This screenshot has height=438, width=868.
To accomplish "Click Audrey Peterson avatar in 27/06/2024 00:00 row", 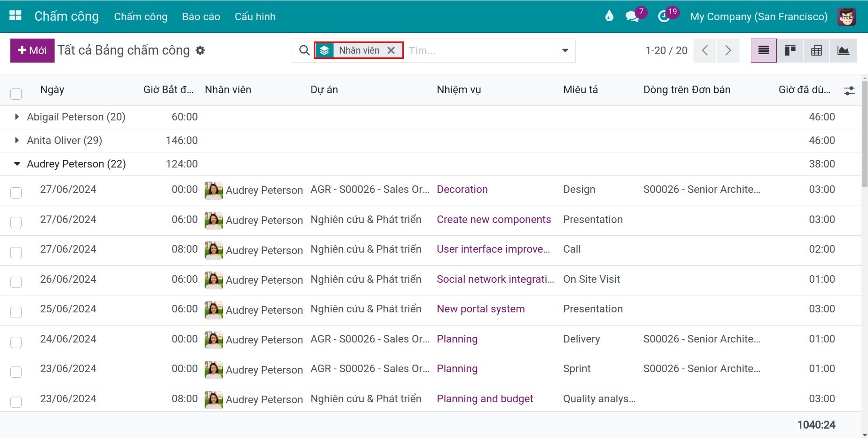I will click(214, 190).
